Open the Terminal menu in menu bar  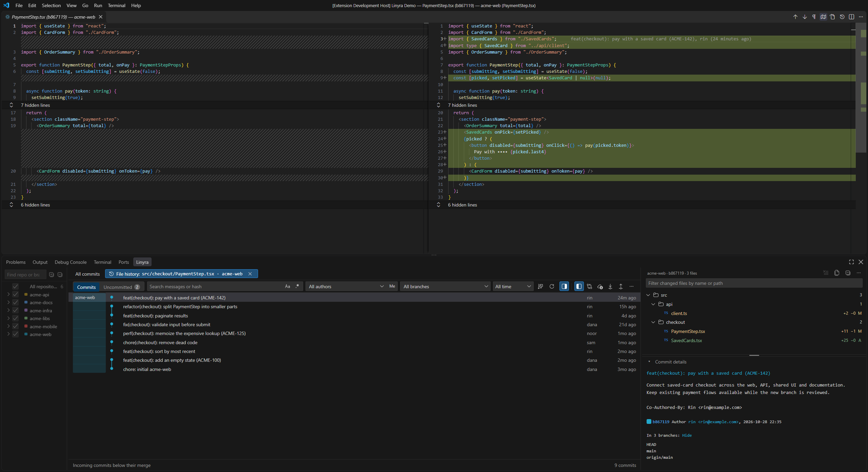pyautogui.click(x=116, y=5)
